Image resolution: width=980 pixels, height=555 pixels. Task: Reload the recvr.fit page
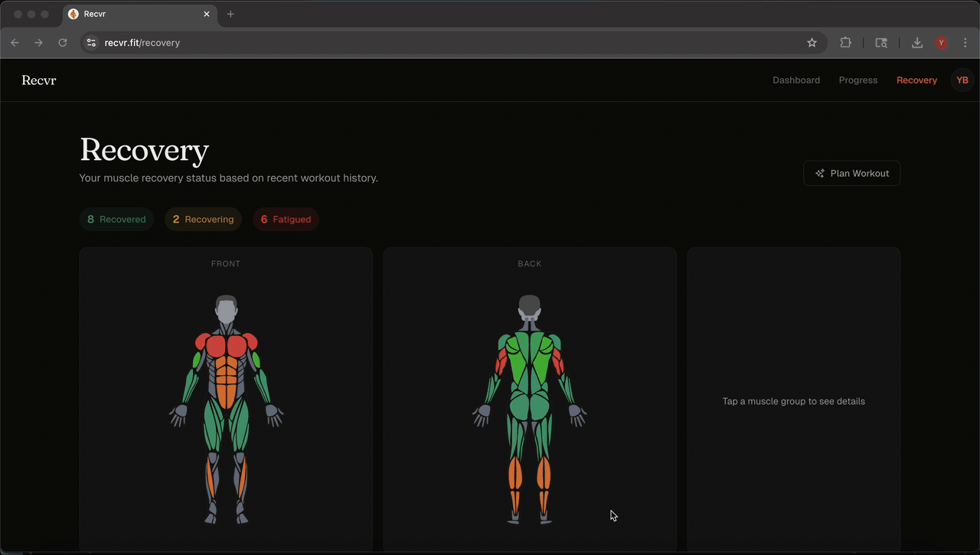(63, 43)
